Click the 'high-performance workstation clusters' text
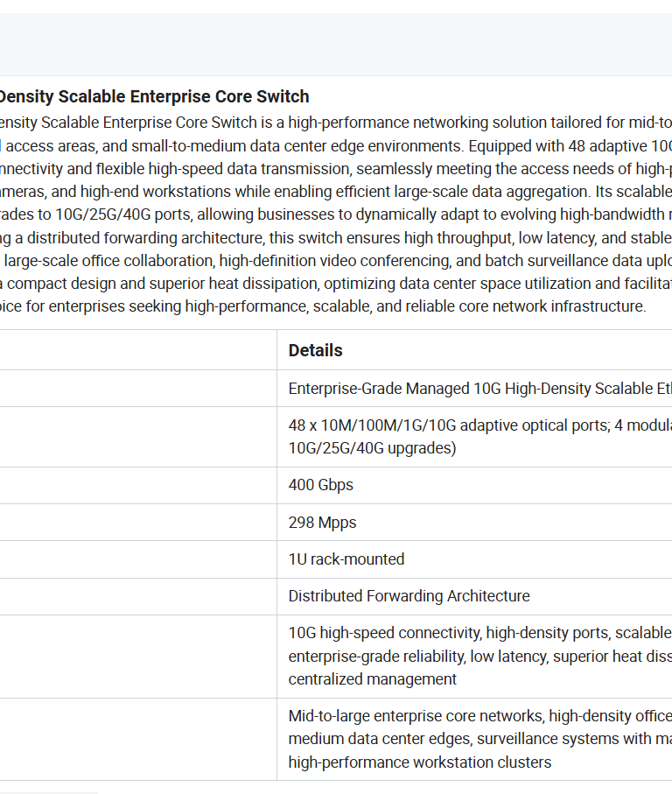Viewport: 672px width, 794px height. [420, 762]
